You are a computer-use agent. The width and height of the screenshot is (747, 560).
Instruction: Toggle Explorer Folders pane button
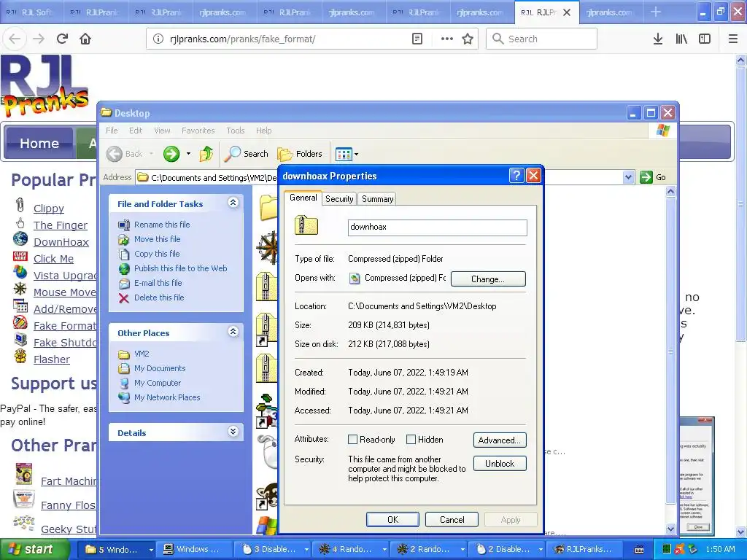[300, 154]
